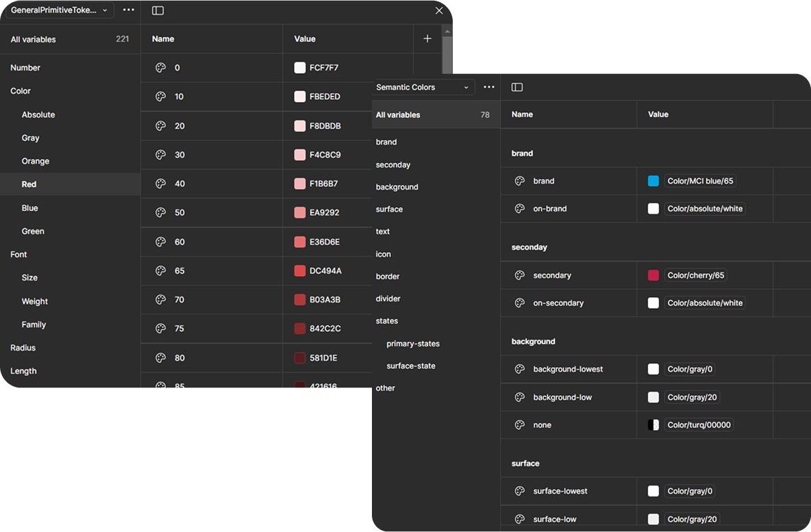Click palette icon of red 0 row
Image resolution: width=811 pixels, height=532 pixels.
coord(161,68)
